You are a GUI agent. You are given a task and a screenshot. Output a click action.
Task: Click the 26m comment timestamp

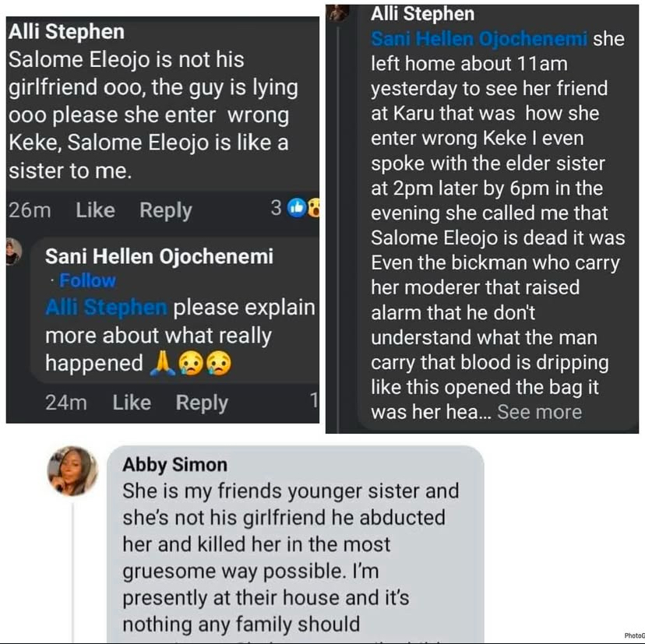click(x=30, y=210)
